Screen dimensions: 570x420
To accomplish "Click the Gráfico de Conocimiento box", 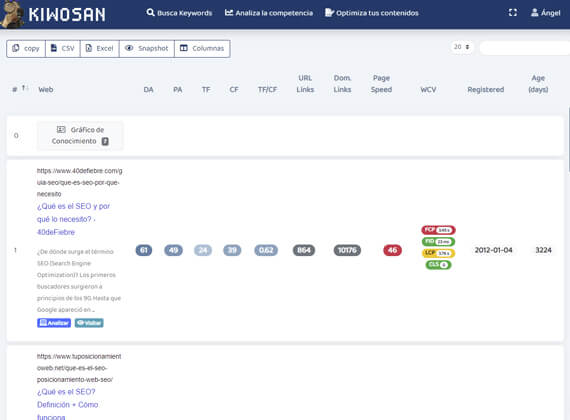I will 80,135.
